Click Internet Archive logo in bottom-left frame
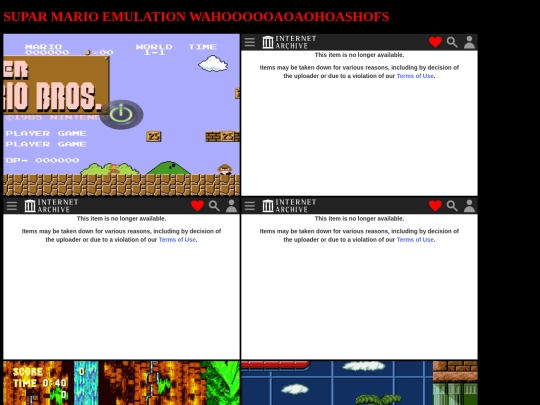The width and height of the screenshot is (540, 405). tap(51, 206)
